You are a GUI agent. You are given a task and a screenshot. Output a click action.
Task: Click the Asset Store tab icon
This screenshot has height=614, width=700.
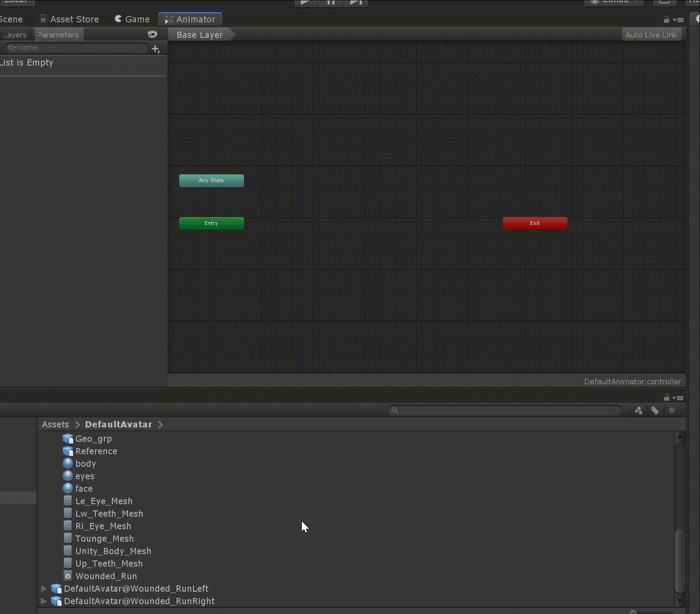click(43, 19)
